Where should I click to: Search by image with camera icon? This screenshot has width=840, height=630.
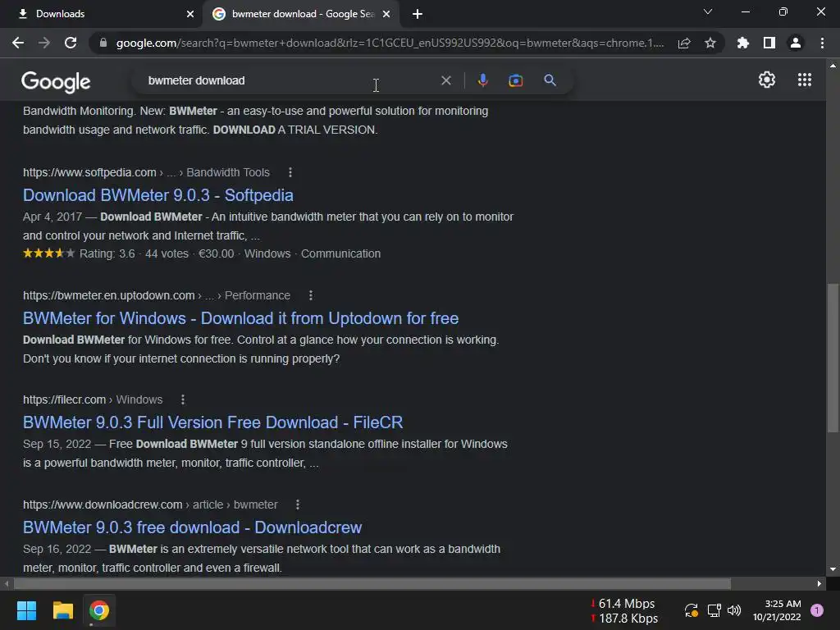coord(515,80)
